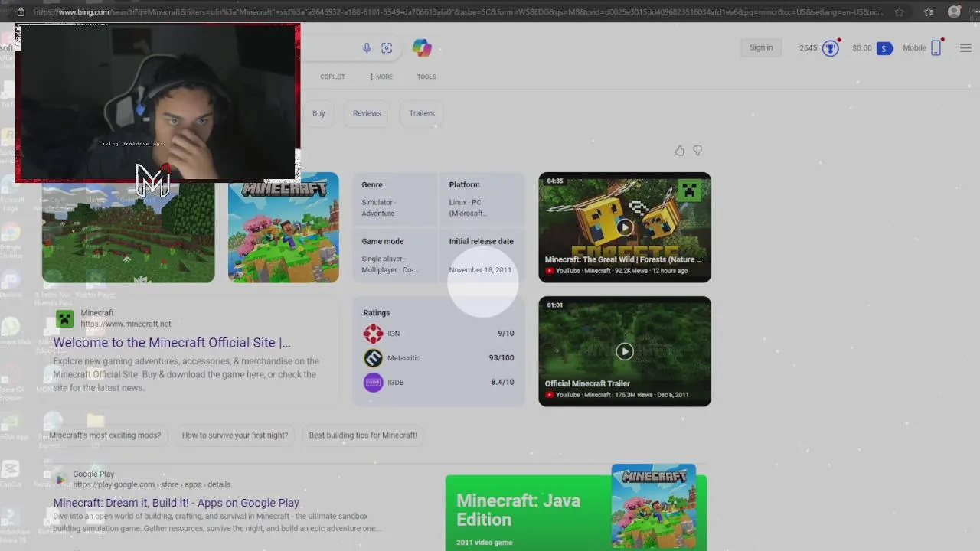Click the Sign in button

[x=761, y=47]
